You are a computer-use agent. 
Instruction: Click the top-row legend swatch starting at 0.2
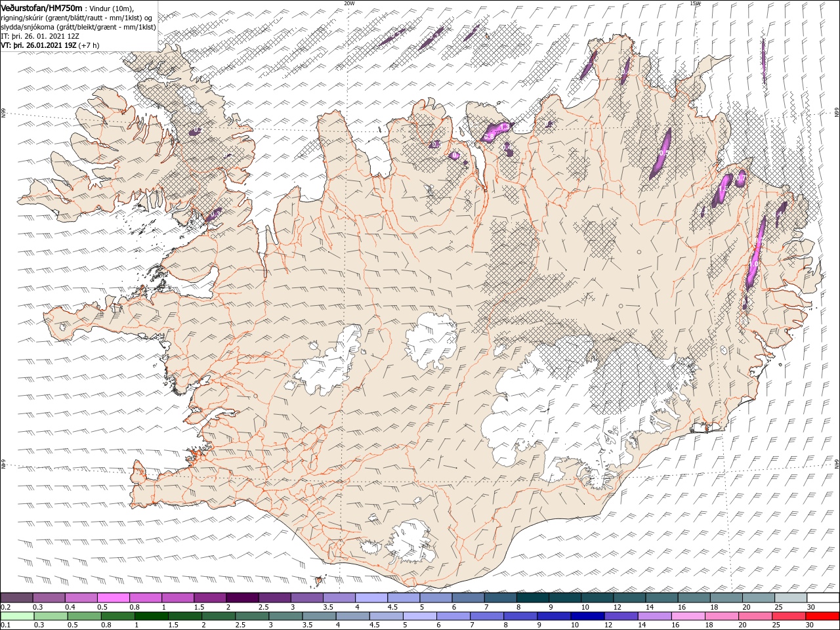point(16,598)
